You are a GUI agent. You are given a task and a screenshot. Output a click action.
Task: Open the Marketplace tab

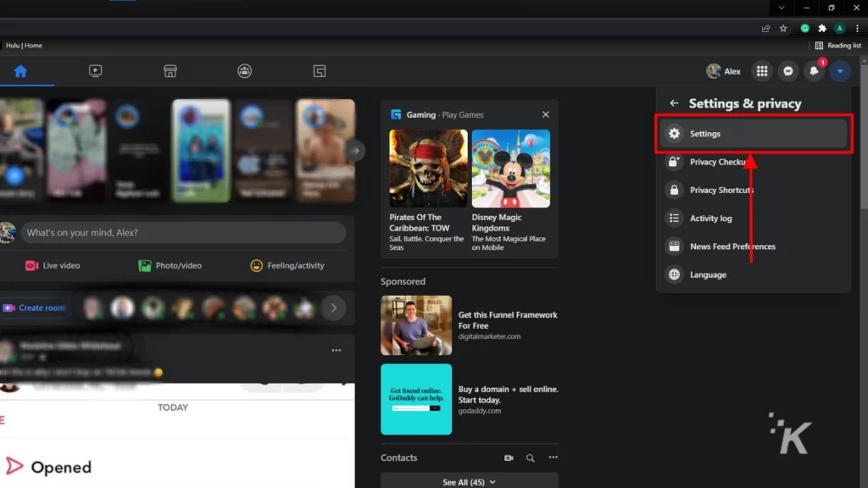pyautogui.click(x=170, y=71)
